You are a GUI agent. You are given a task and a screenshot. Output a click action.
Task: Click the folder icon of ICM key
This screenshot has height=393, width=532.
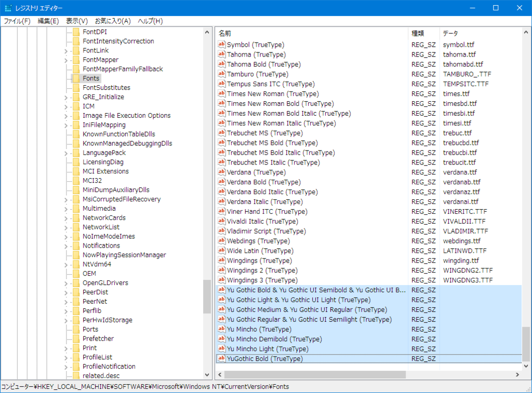click(x=76, y=106)
